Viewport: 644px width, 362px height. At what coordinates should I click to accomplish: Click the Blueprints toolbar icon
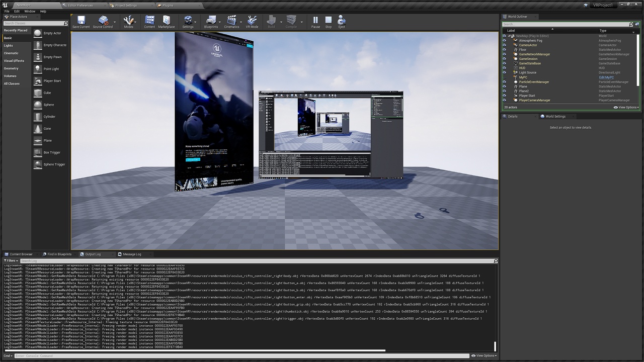211,21
